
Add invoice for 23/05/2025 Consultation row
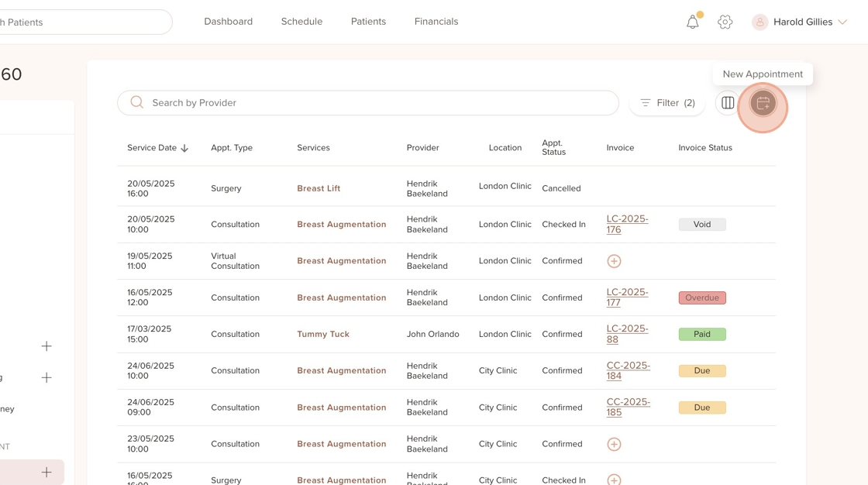pos(614,444)
